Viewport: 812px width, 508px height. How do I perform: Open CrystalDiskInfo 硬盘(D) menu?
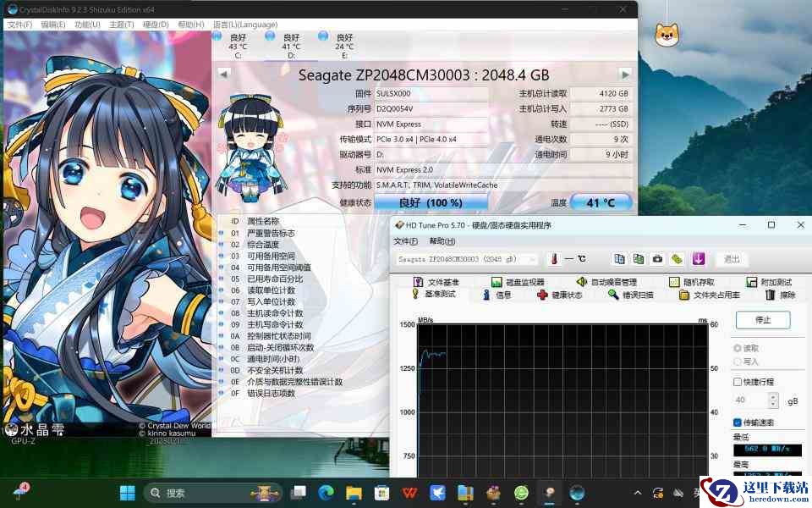pyautogui.click(x=156, y=25)
